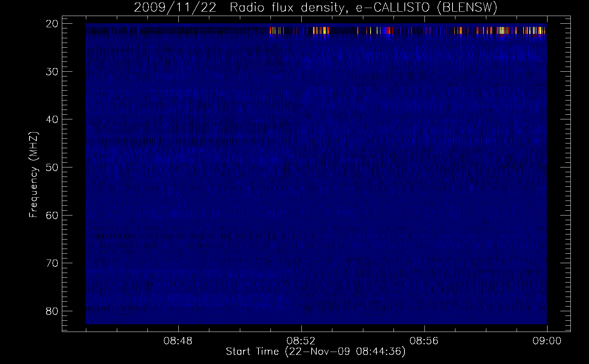This screenshot has width=589, height=364.
Task: Click the 30 MHz frequency tick label
Action: 52,72
